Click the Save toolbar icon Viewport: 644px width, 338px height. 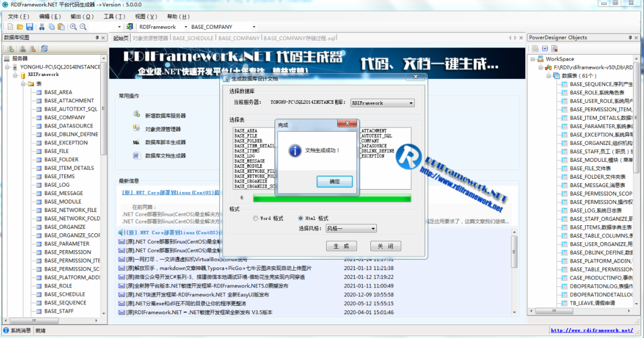coord(29,27)
